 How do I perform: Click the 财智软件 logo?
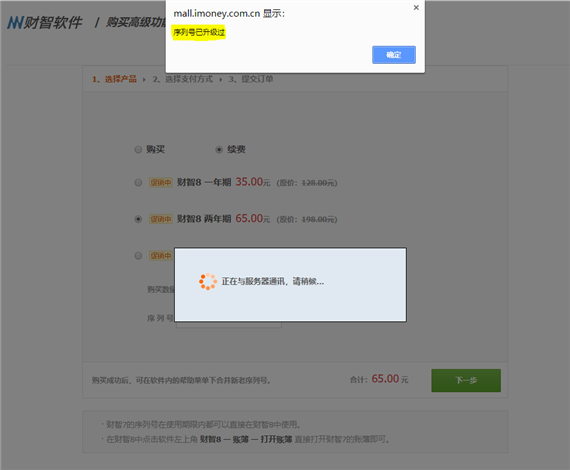[x=45, y=23]
